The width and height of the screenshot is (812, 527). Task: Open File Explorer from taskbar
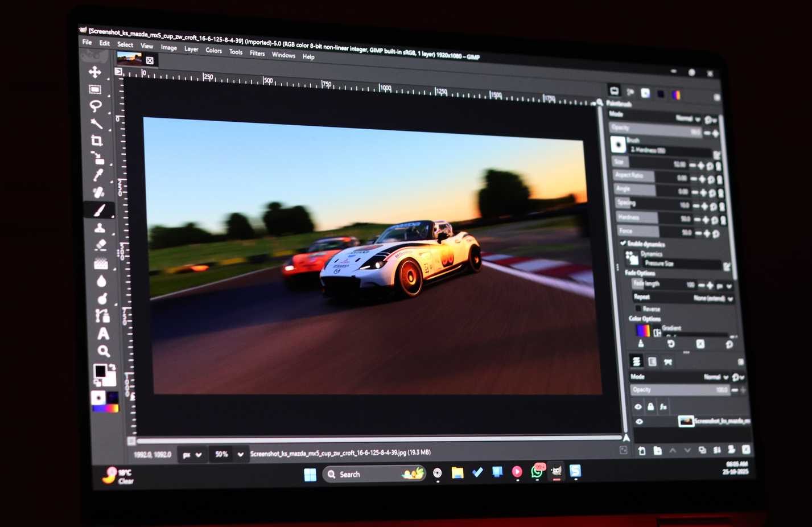[x=457, y=473]
